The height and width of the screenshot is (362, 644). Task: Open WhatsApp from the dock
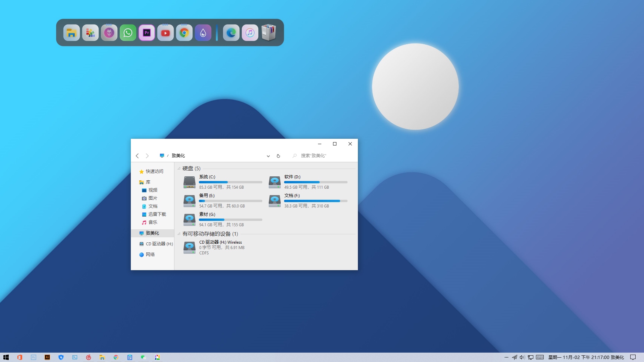(128, 33)
